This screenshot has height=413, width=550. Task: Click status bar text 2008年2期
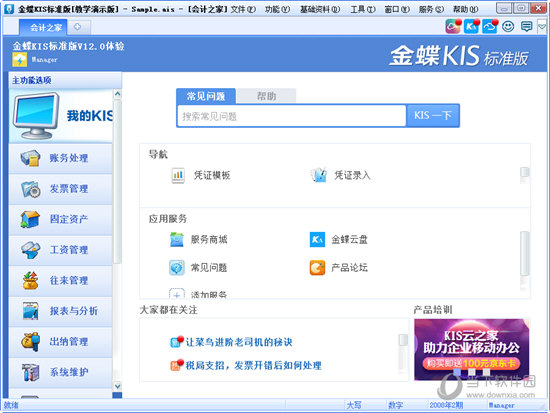(x=447, y=405)
